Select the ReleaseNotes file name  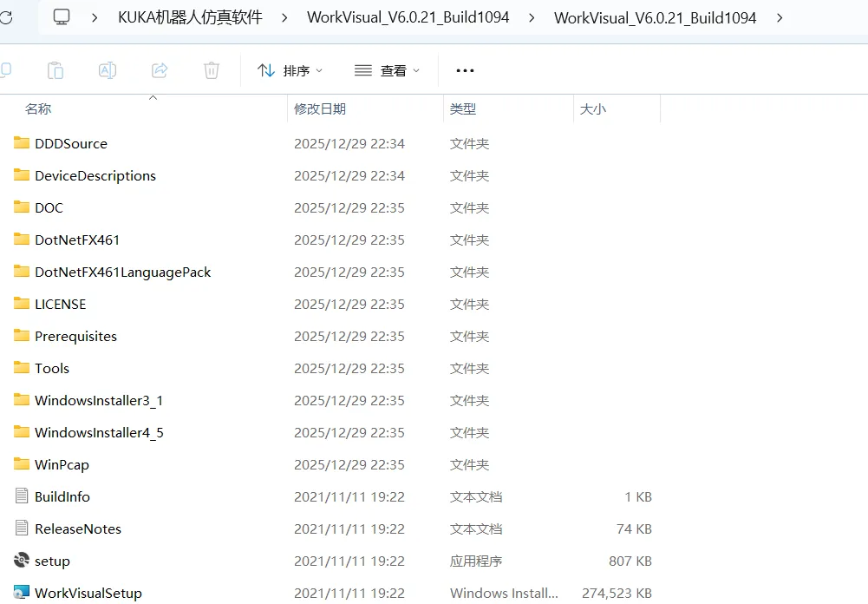pos(78,529)
